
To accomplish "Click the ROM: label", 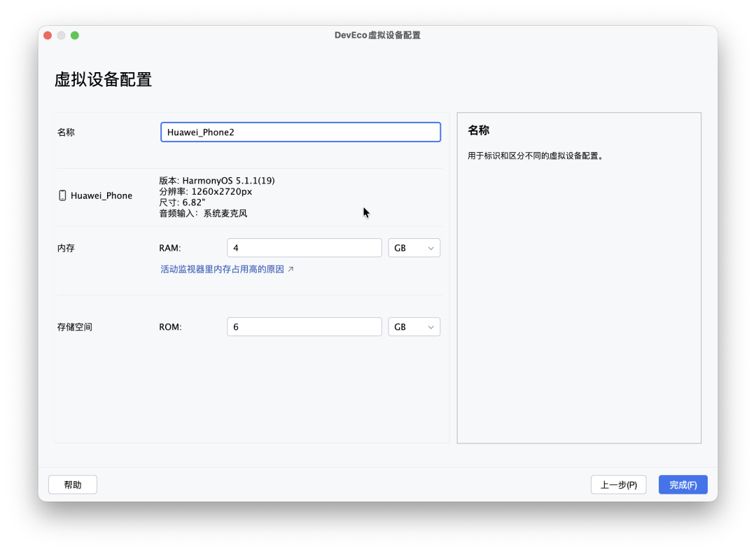I will [x=171, y=327].
